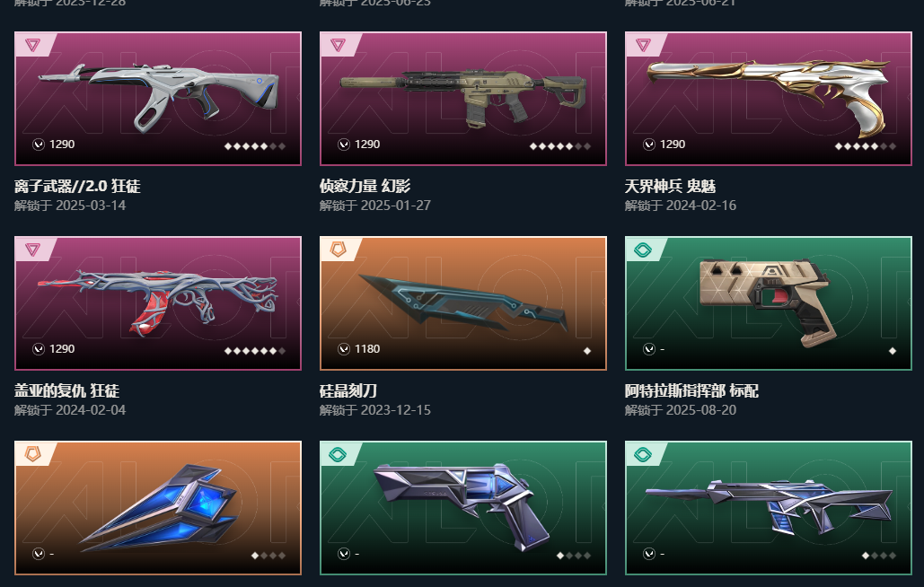Viewport: 924px width, 587px height.
Task: Select the 硅晶刻刀 knife image
Action: click(463, 303)
